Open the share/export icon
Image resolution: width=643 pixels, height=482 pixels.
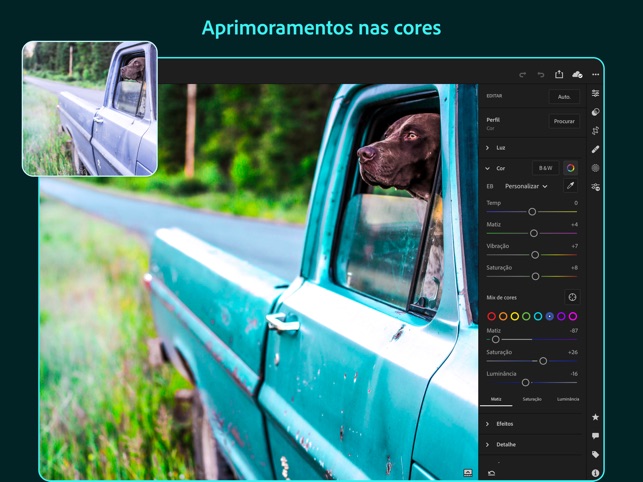(x=559, y=74)
